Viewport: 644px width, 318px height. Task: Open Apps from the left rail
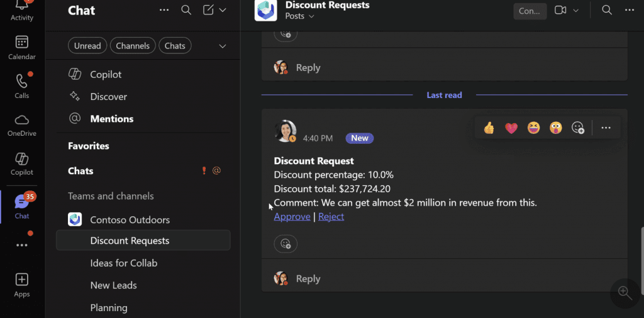[x=22, y=285]
